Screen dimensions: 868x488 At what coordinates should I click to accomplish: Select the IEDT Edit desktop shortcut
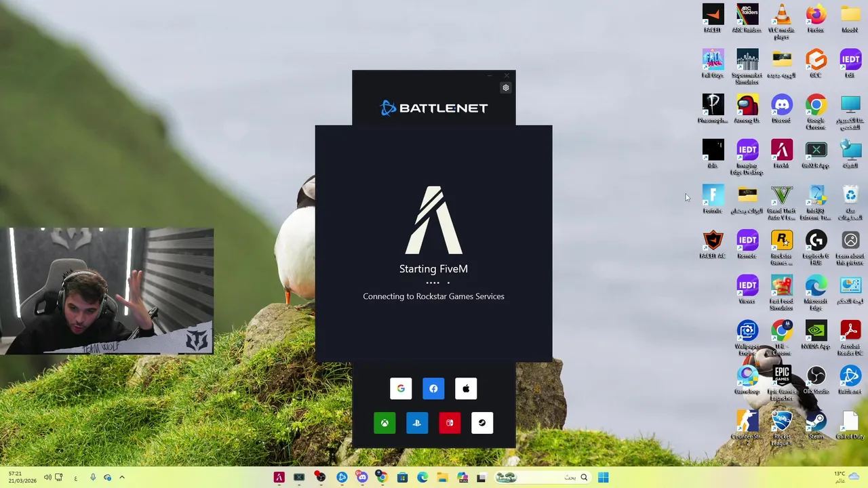850,64
